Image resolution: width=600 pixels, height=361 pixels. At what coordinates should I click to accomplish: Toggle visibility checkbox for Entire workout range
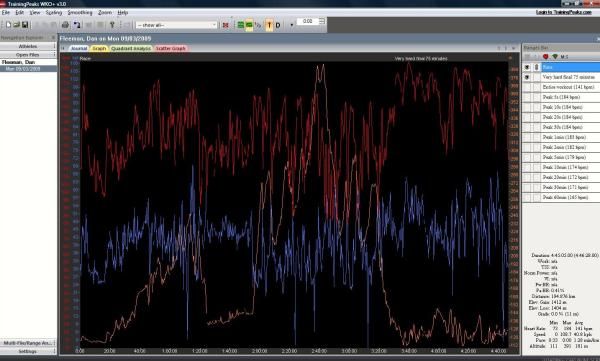(x=527, y=87)
